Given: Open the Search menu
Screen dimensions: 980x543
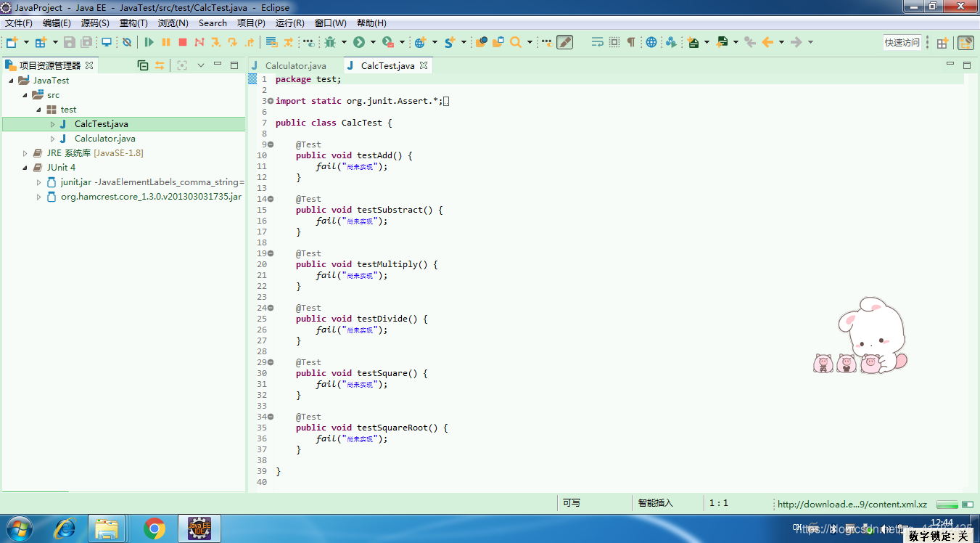Looking at the screenshot, I should (x=213, y=23).
